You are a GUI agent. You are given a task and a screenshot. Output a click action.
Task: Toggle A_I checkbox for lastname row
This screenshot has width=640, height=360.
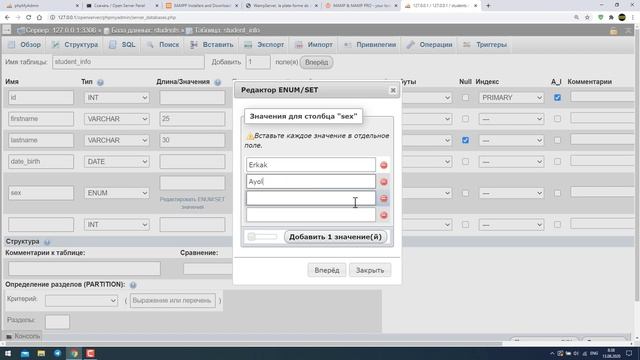pos(557,140)
